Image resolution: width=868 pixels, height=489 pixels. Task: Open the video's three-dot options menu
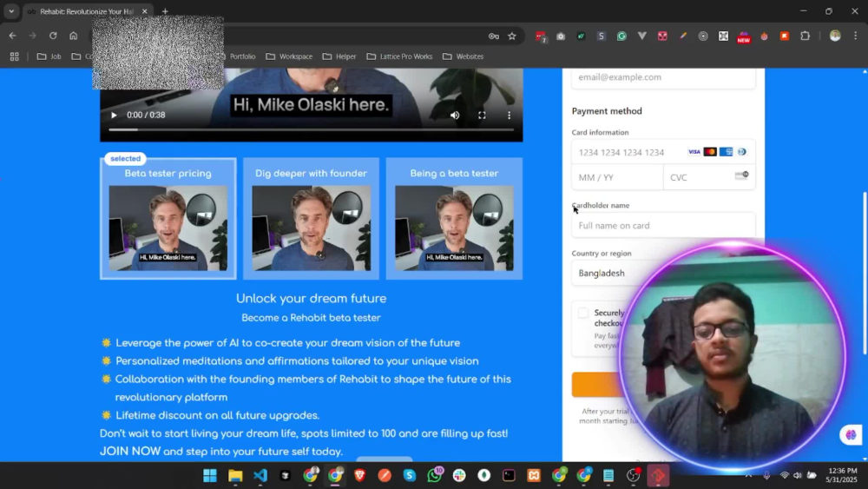pyautogui.click(x=509, y=116)
